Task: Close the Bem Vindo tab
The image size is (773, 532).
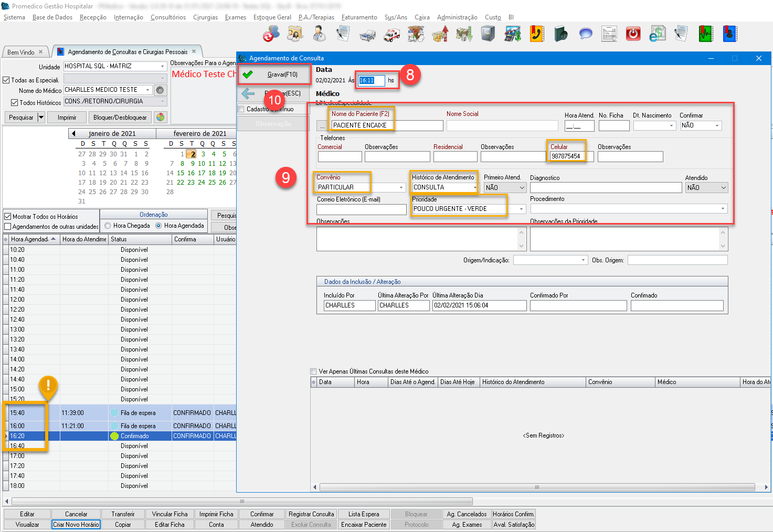Action: pyautogui.click(x=40, y=51)
